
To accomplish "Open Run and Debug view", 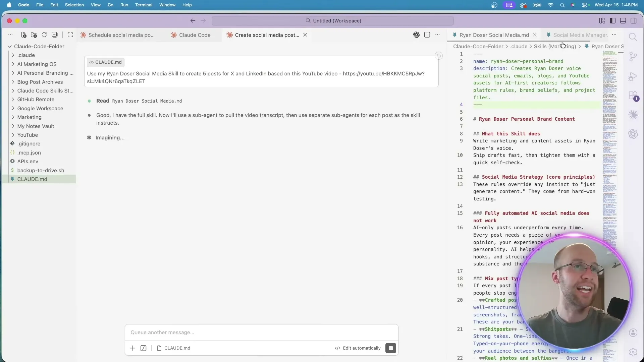I will click(x=633, y=76).
